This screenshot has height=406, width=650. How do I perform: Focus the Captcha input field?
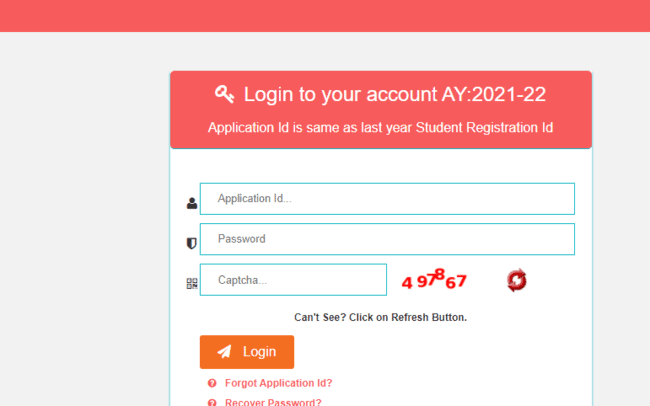click(x=293, y=280)
